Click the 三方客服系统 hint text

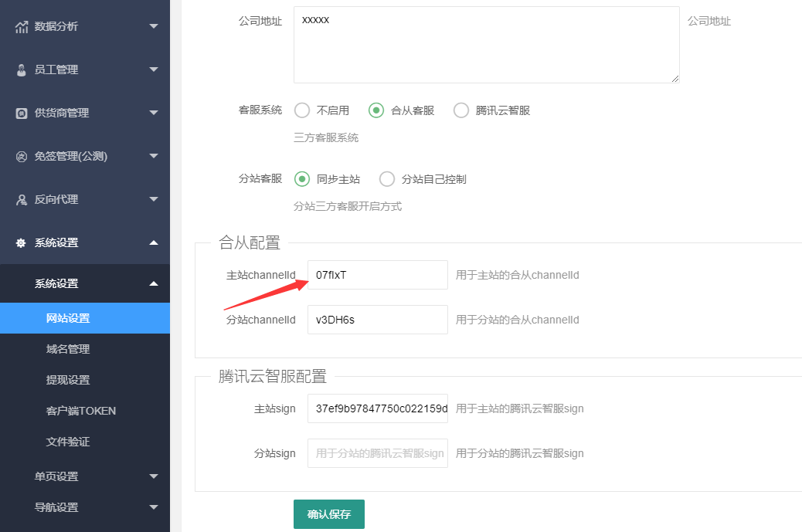tap(326, 137)
